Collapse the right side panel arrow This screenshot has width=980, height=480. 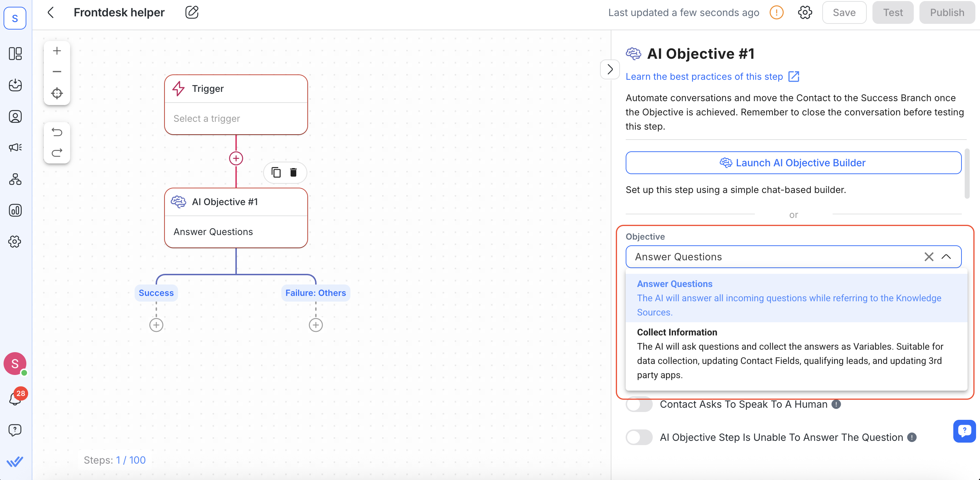click(609, 69)
